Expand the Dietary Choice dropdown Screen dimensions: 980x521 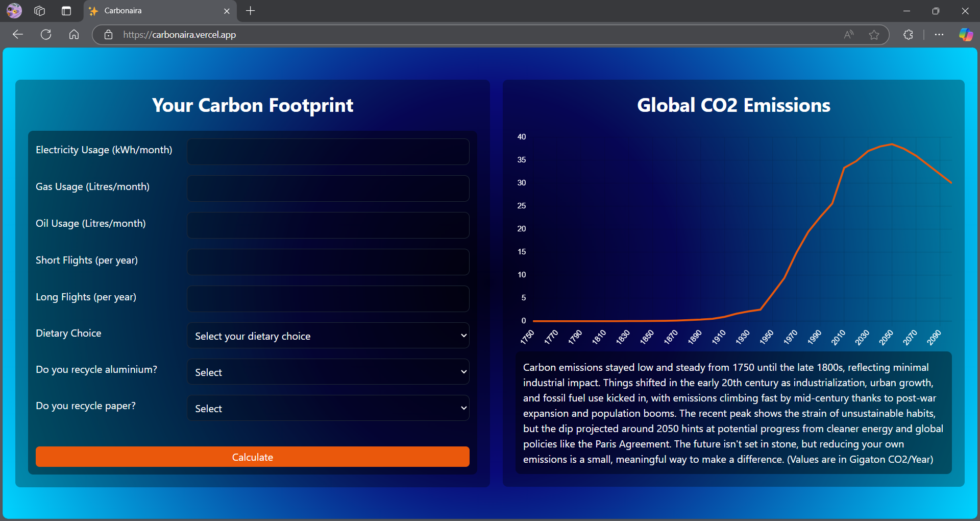328,336
